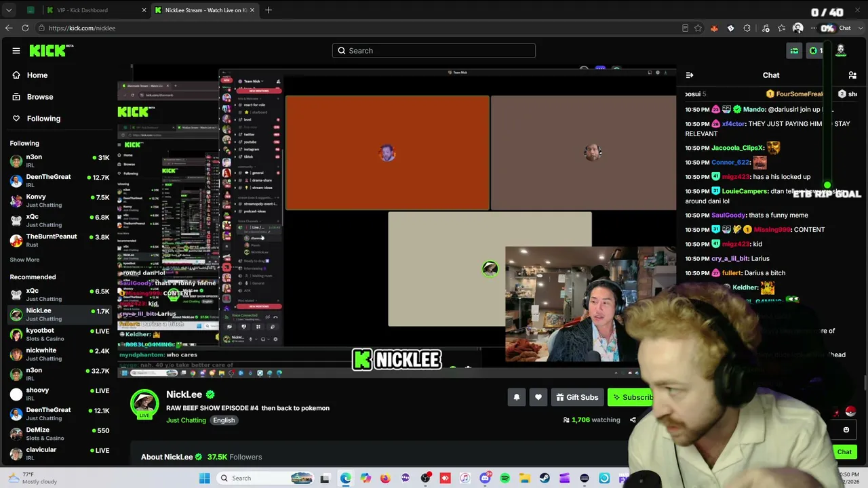Open Steam from the taskbar
Image resolution: width=868 pixels, height=488 pixels.
click(x=545, y=479)
